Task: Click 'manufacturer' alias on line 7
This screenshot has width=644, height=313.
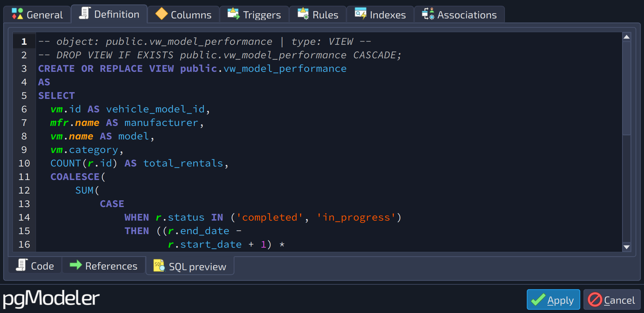Action: (x=161, y=123)
